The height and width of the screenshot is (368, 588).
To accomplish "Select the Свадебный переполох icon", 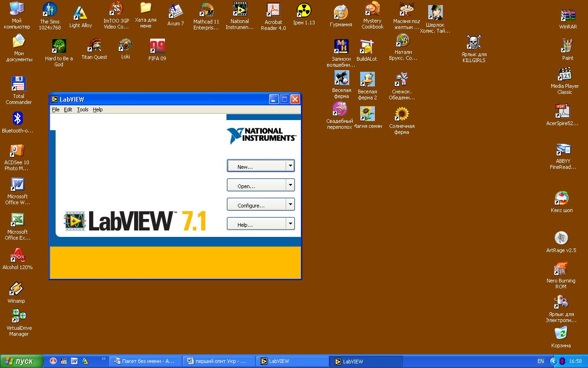I will pyautogui.click(x=339, y=115).
